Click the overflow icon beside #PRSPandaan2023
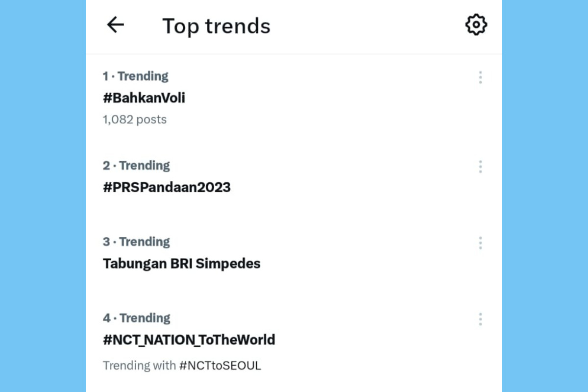The width and height of the screenshot is (588, 392). click(480, 167)
